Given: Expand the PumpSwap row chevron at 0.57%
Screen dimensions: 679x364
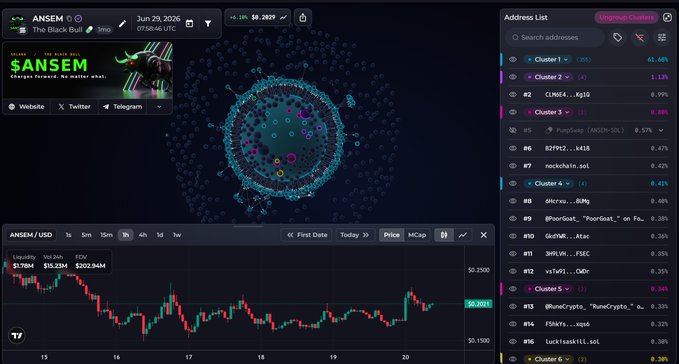Looking at the screenshot, I should [661, 130].
